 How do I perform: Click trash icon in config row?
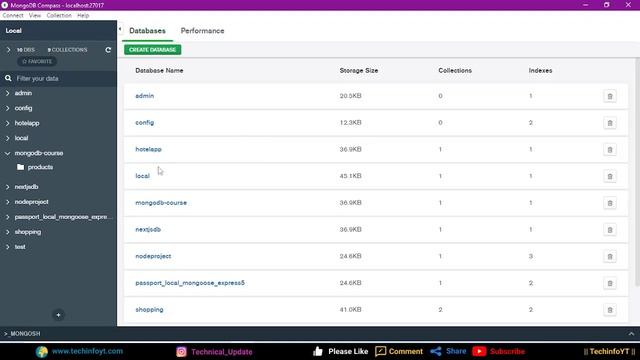point(610,123)
